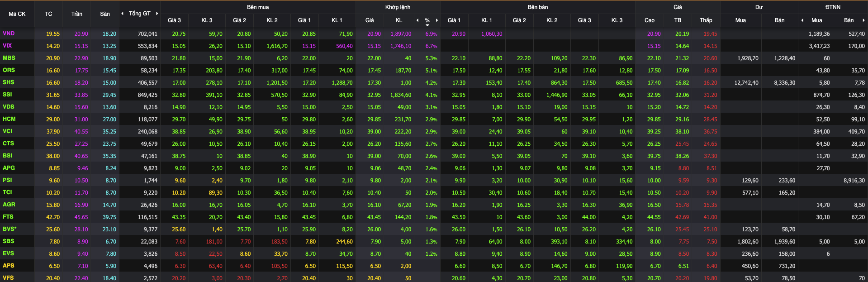Click KL 1 header under Bên mua
This screenshot has height=282, width=868.
click(x=337, y=20)
